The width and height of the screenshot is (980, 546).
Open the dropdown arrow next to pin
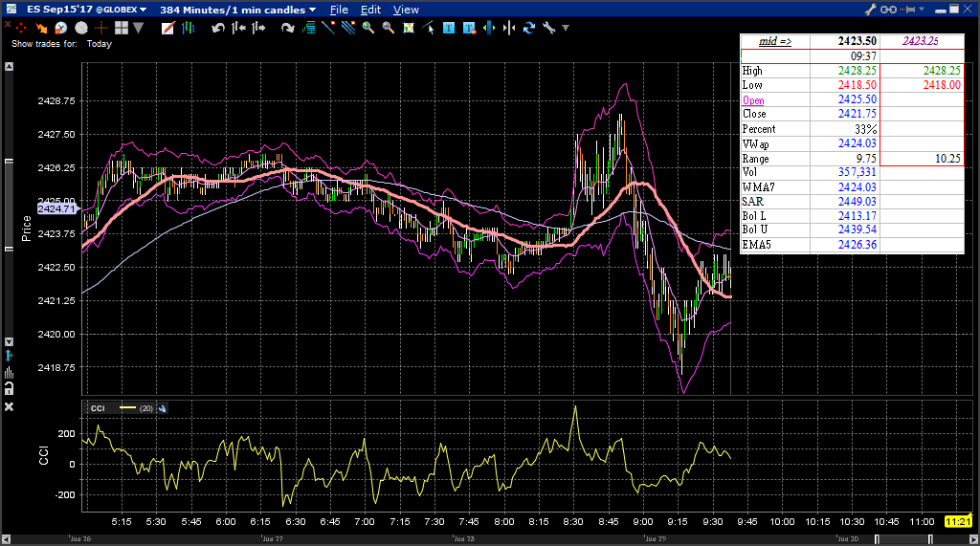pos(922,10)
